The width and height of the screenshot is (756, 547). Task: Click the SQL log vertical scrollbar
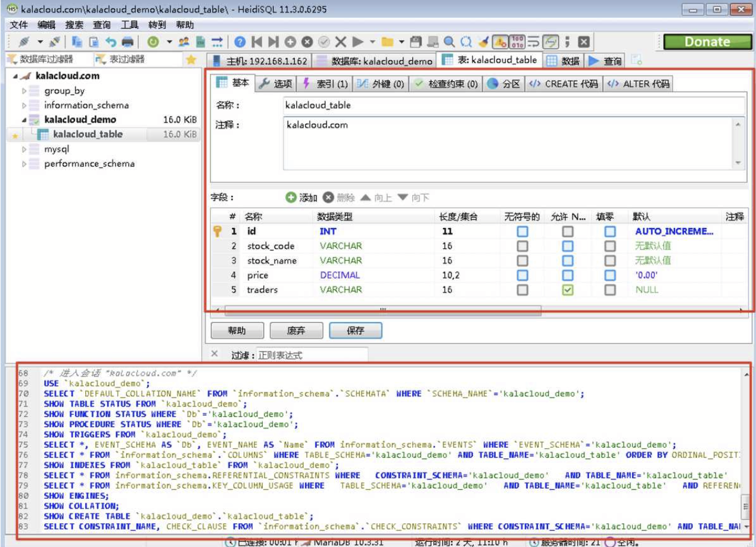745,505
